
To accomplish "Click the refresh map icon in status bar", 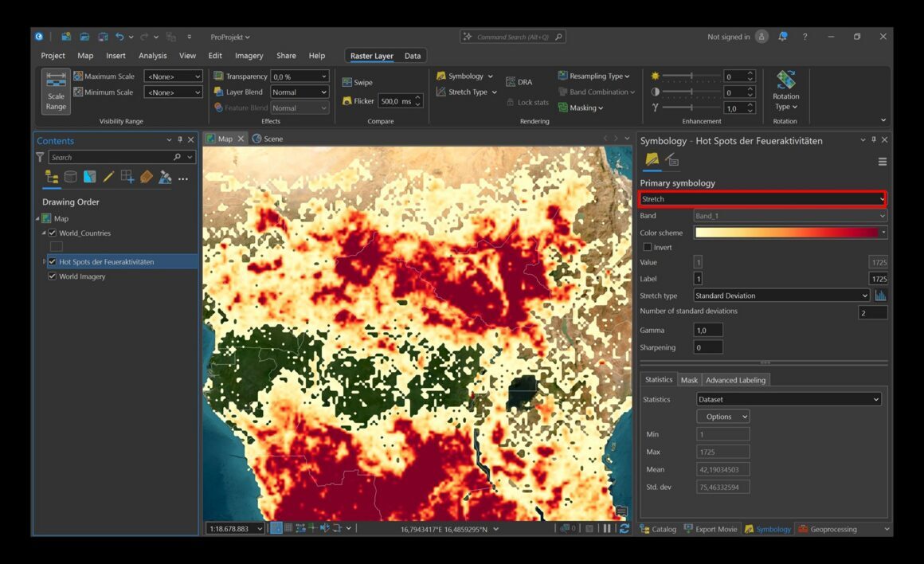I will pos(624,529).
